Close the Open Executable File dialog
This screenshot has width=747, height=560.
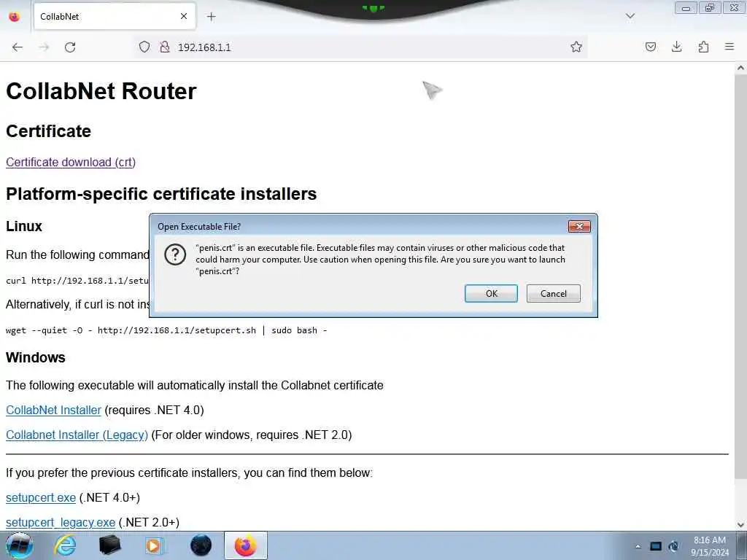[579, 226]
